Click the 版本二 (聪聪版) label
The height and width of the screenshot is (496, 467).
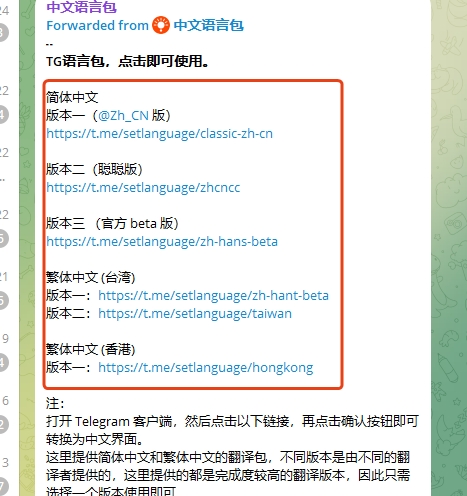coord(94,170)
